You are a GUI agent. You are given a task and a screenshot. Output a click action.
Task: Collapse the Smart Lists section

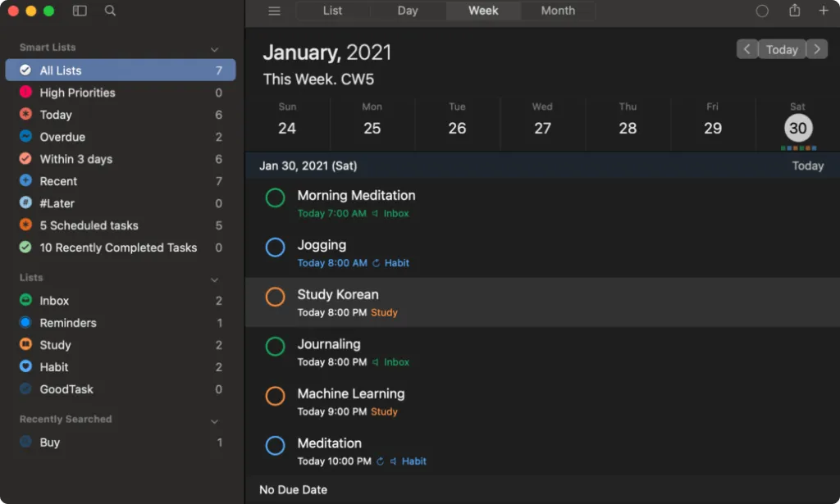pyautogui.click(x=214, y=48)
